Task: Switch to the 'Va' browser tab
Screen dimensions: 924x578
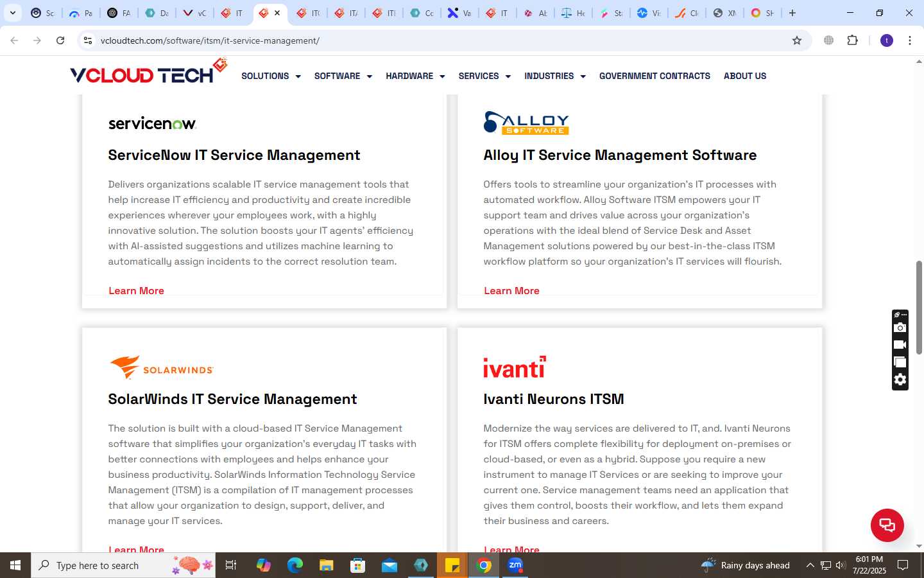Action: point(459,13)
